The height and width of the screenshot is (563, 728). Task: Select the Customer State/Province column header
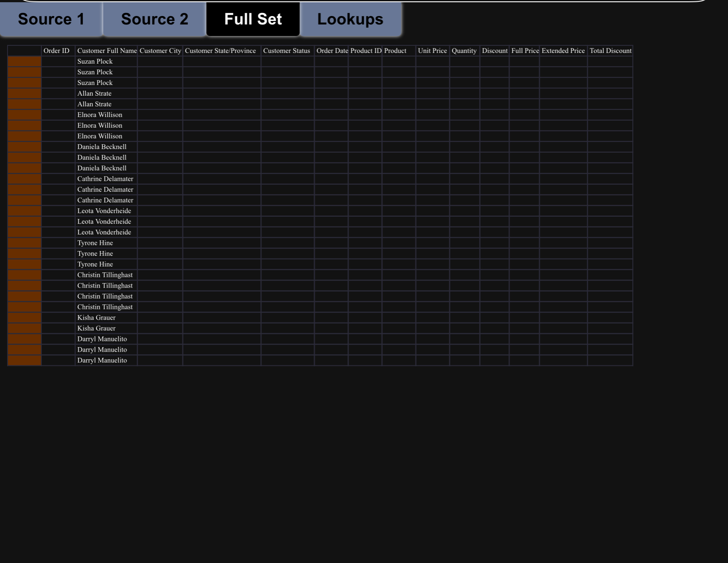[x=221, y=51]
